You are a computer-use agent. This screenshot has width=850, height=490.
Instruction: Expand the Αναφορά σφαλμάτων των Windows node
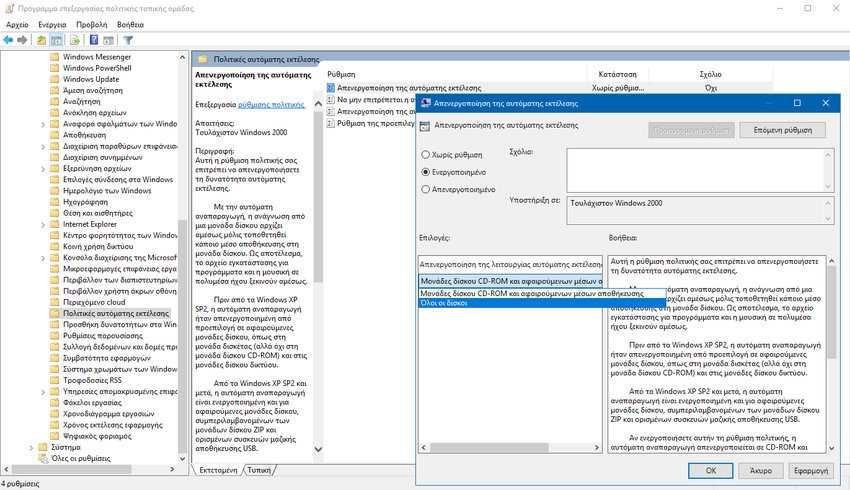point(43,124)
